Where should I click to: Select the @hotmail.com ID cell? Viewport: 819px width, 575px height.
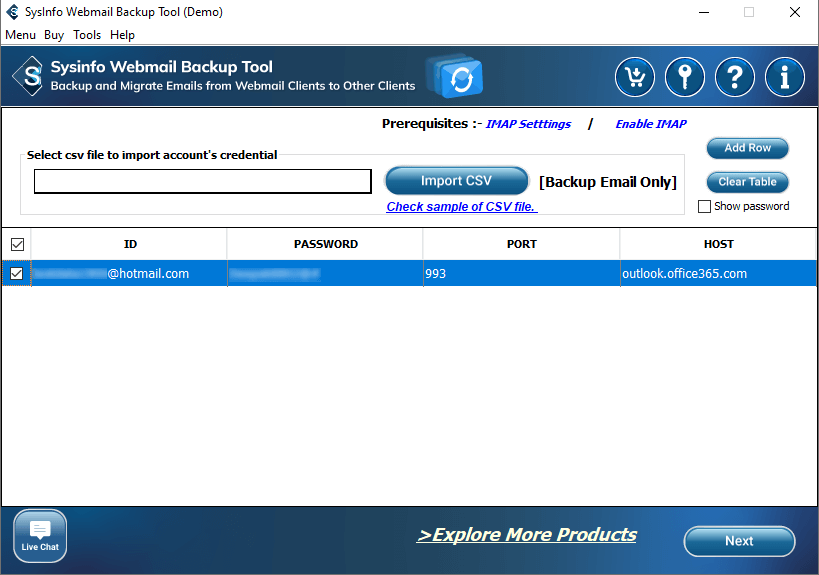(129, 274)
